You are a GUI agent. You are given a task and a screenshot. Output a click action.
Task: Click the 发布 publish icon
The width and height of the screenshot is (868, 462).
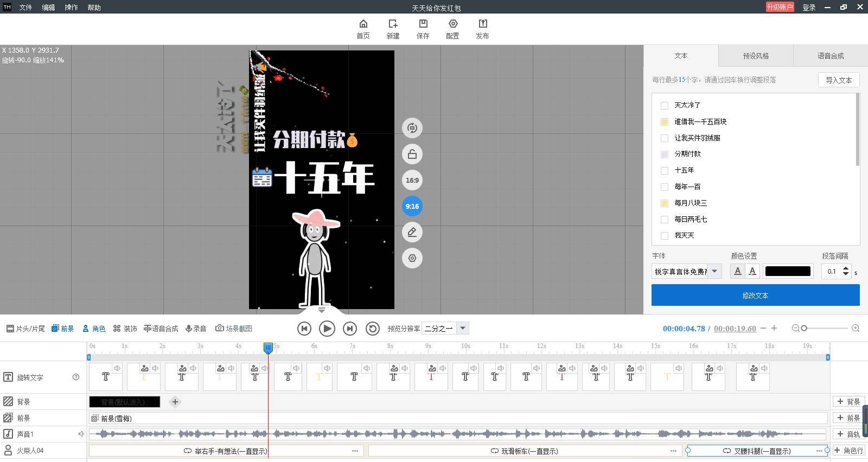point(482,29)
